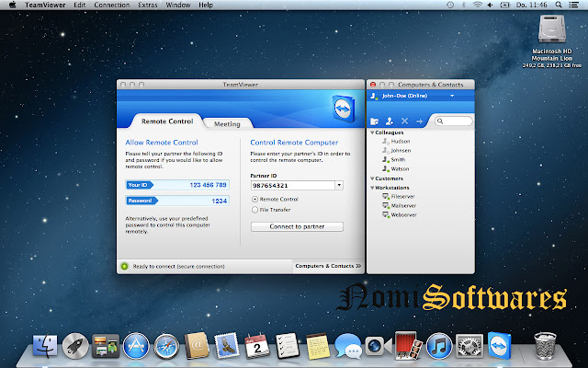Open Mail stamp icon in Dock
588x368 pixels.
pos(227,346)
